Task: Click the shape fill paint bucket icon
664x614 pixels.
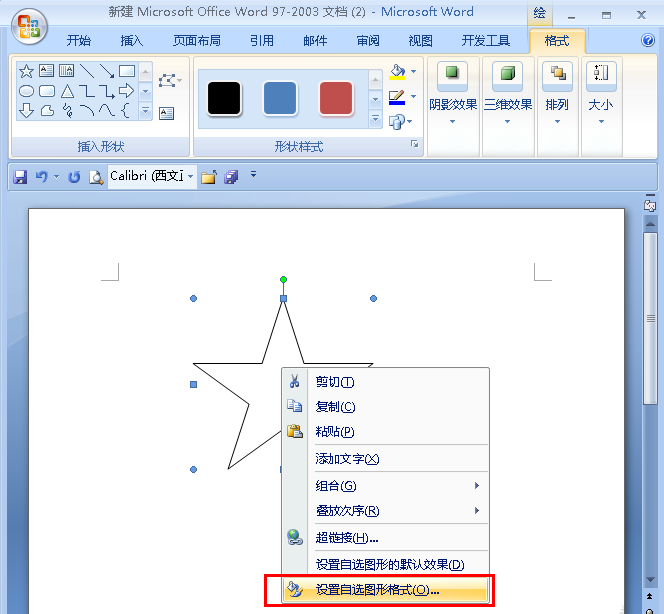Action: tap(397, 72)
